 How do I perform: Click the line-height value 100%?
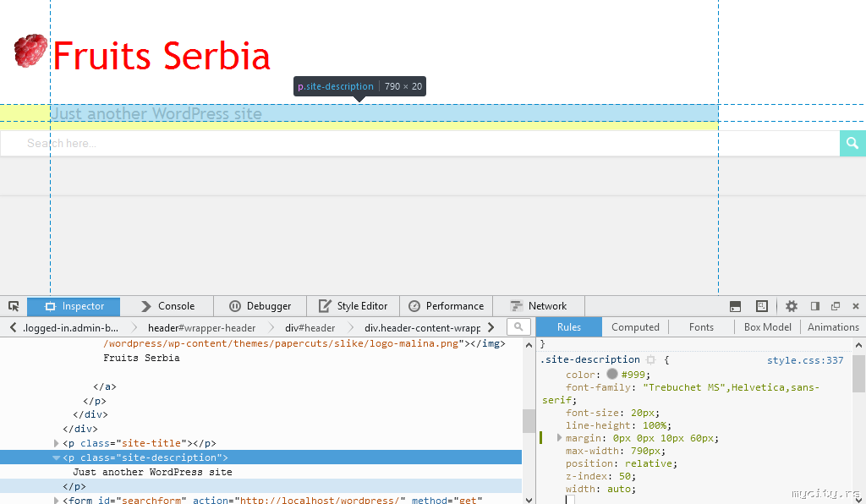pyautogui.click(x=654, y=425)
